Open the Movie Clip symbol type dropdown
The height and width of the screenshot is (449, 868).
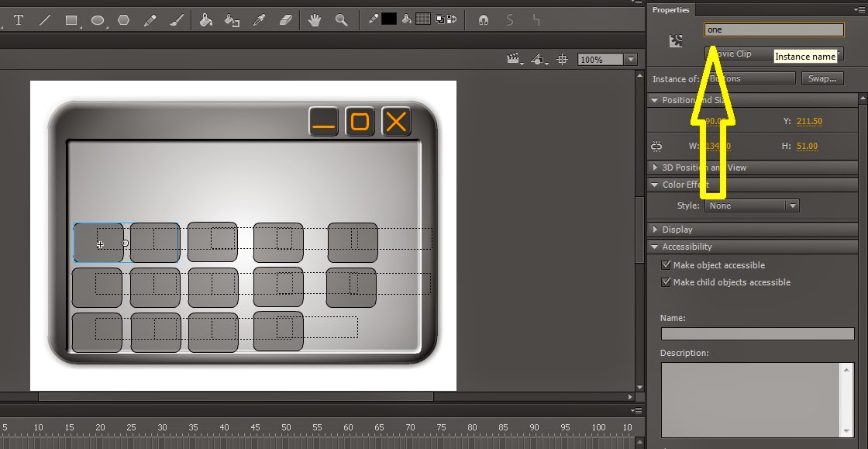click(x=774, y=54)
